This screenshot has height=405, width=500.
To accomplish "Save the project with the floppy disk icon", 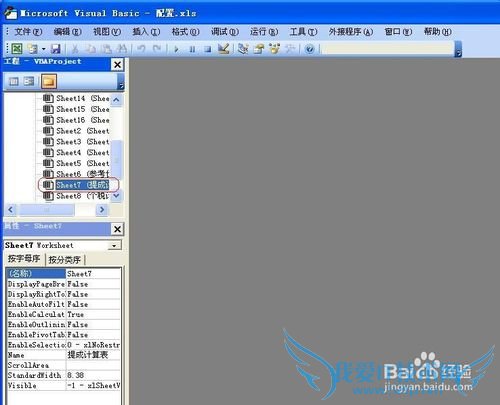I will pyautogui.click(x=56, y=49).
